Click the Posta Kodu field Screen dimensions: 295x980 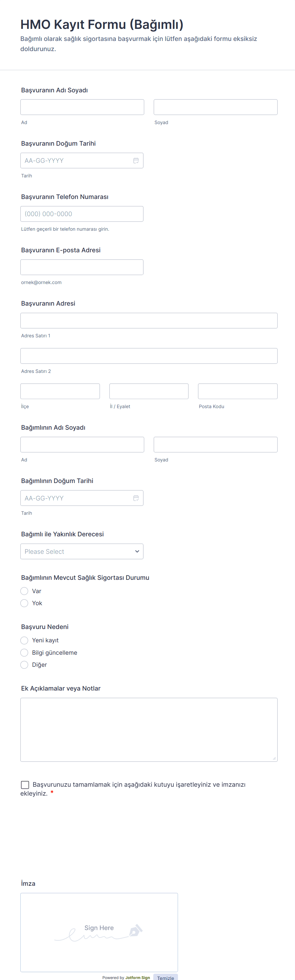coord(238,391)
